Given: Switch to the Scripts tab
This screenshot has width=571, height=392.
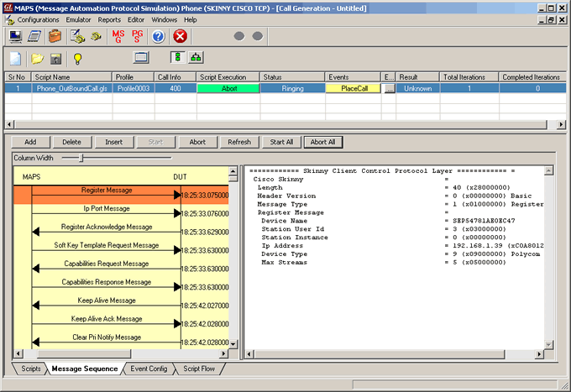Looking at the screenshot, I should [30, 368].
